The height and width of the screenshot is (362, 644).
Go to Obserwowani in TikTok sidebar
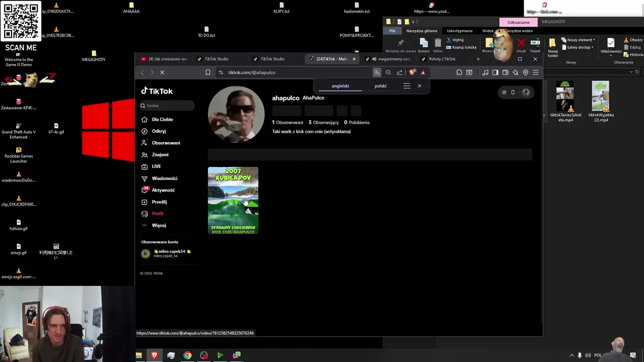point(160,143)
